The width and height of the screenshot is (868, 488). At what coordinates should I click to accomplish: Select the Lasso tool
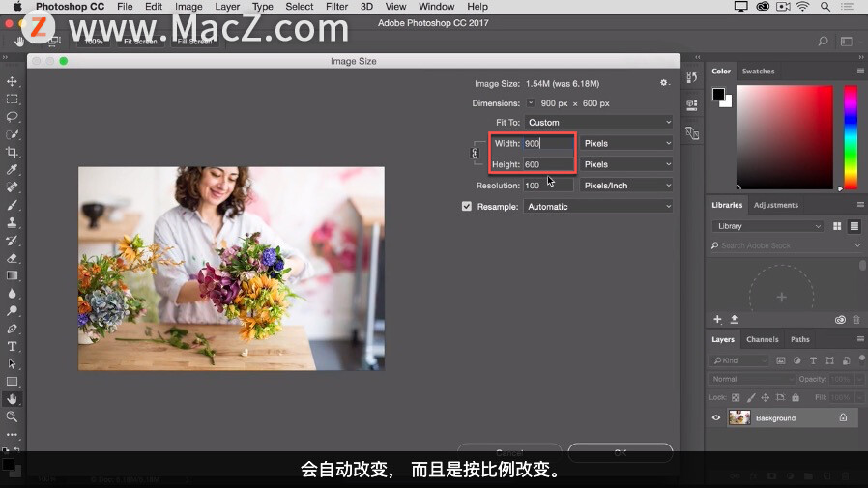12,117
